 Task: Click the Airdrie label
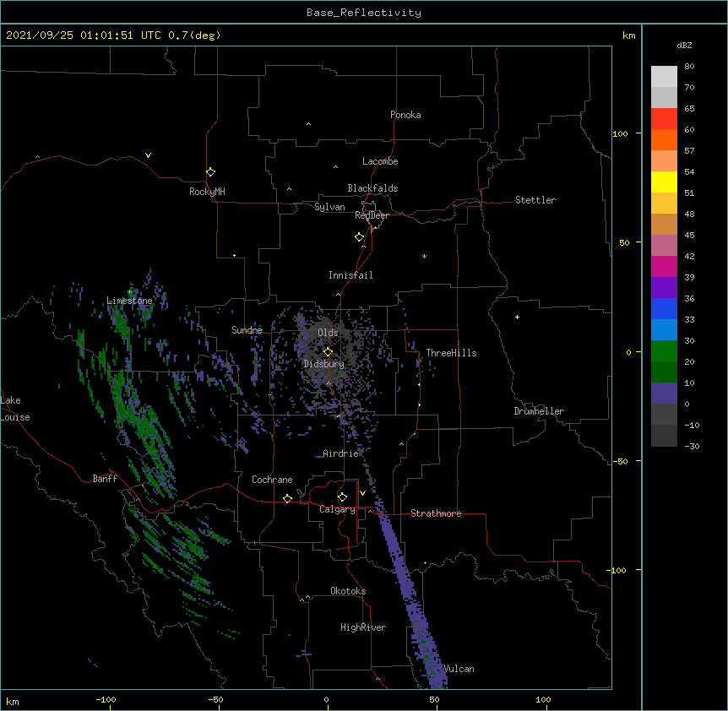(340, 453)
